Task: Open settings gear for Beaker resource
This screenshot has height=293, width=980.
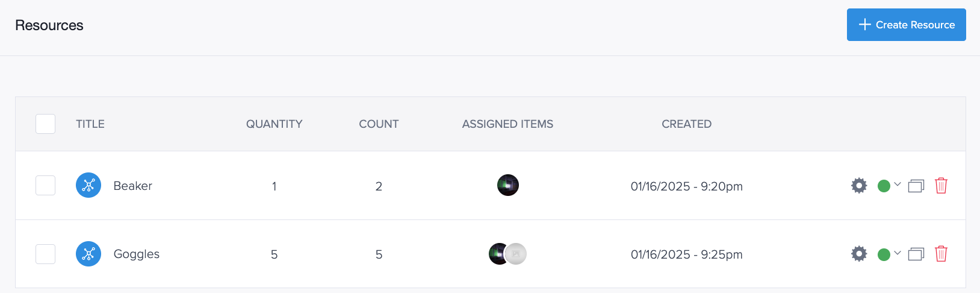Action: click(859, 186)
